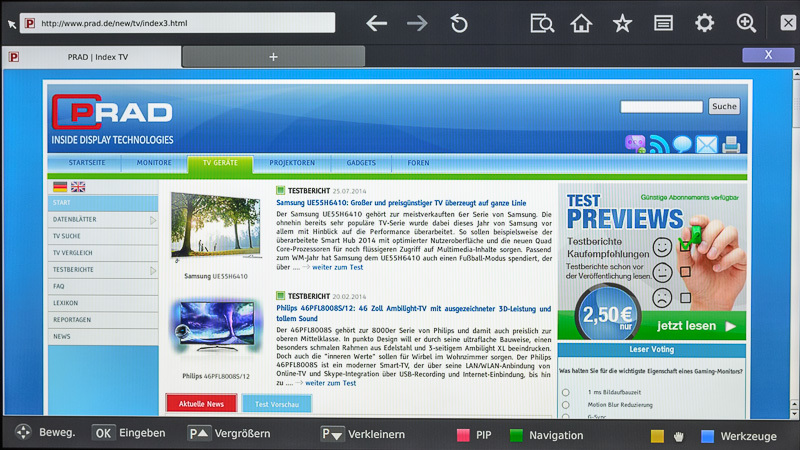Image resolution: width=800 pixels, height=450 pixels.
Task: Open the Philips 46PFL8008S/12 TV thumbnail
Action: coord(215,327)
